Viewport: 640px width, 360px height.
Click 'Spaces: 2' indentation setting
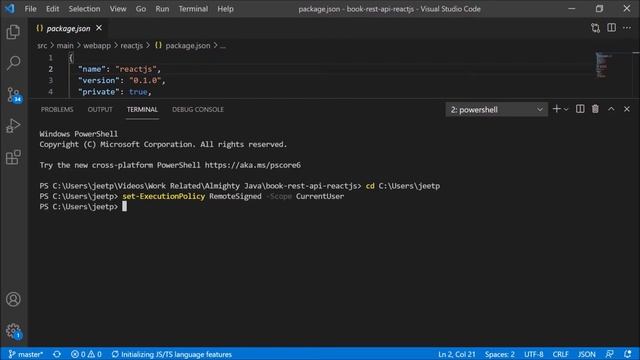tap(500, 354)
